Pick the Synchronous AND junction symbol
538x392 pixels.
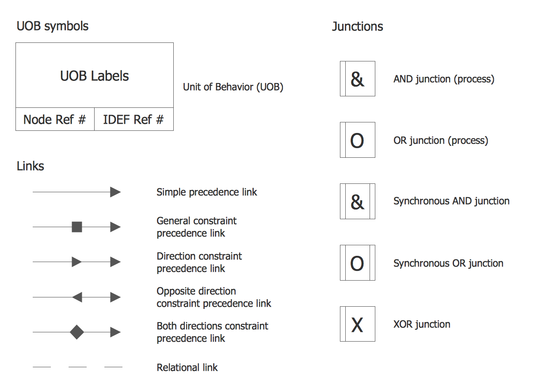coord(357,202)
